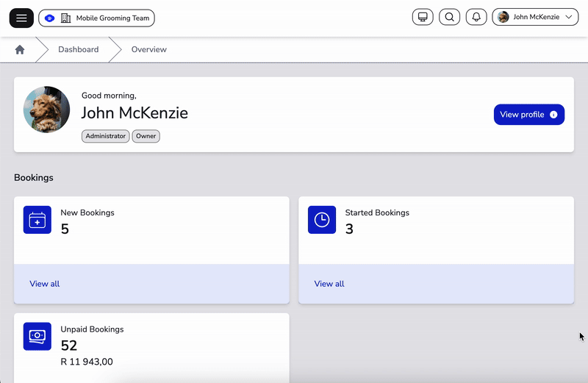Click the monitor display icon in header
This screenshot has height=383, width=588.
(x=423, y=18)
